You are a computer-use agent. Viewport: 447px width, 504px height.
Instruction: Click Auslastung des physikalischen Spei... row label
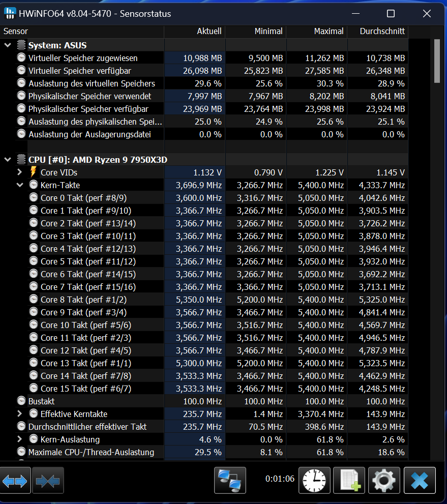tap(95, 122)
